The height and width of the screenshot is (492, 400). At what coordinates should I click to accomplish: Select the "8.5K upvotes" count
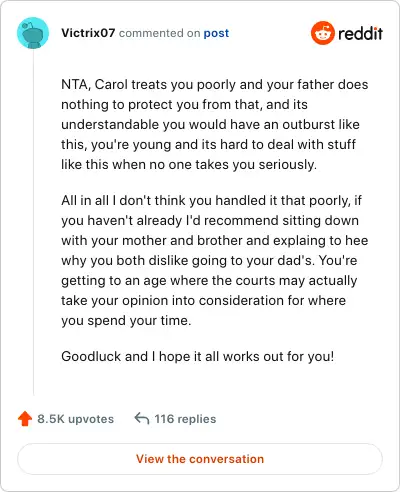click(75, 419)
